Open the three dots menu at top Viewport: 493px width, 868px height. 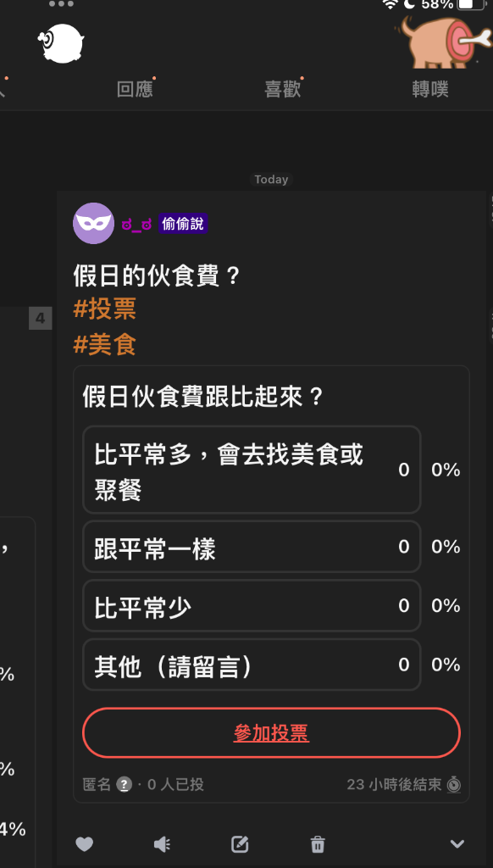coord(61,4)
